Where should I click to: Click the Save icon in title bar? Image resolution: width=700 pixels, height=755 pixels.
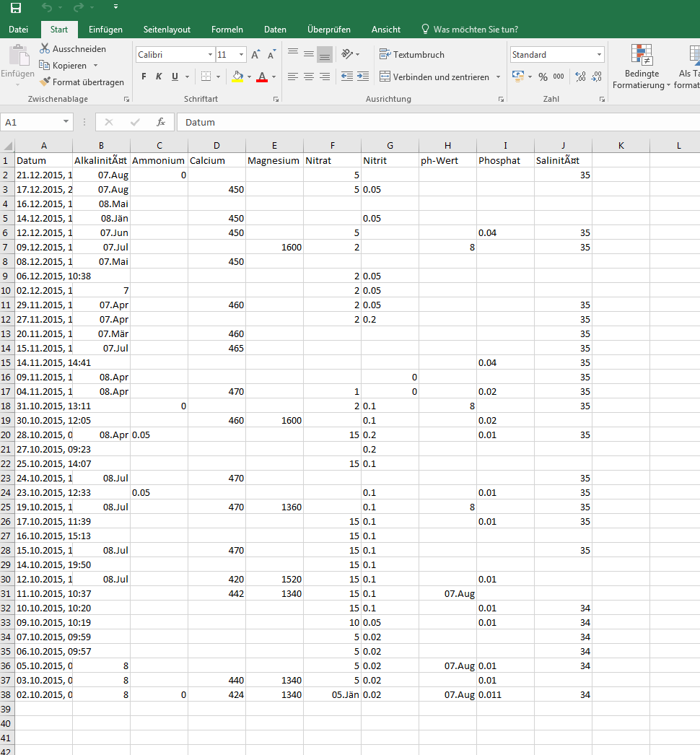pyautogui.click(x=15, y=8)
